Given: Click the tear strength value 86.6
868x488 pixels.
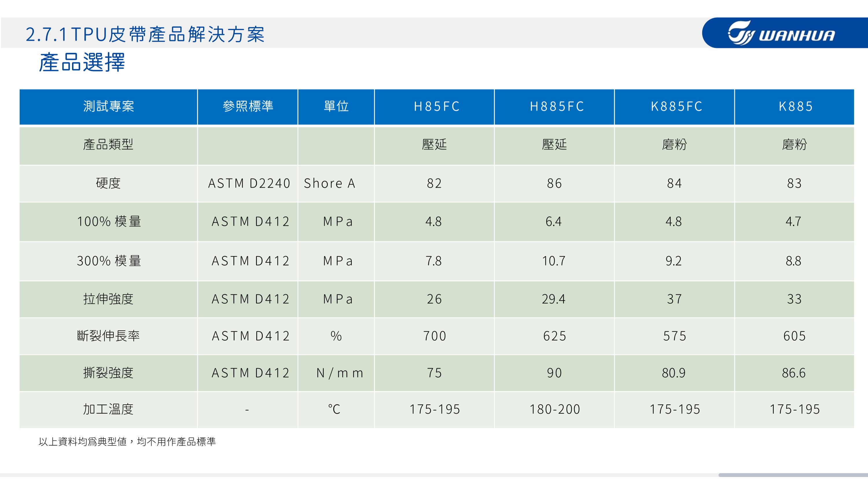Looking at the screenshot, I should (794, 373).
